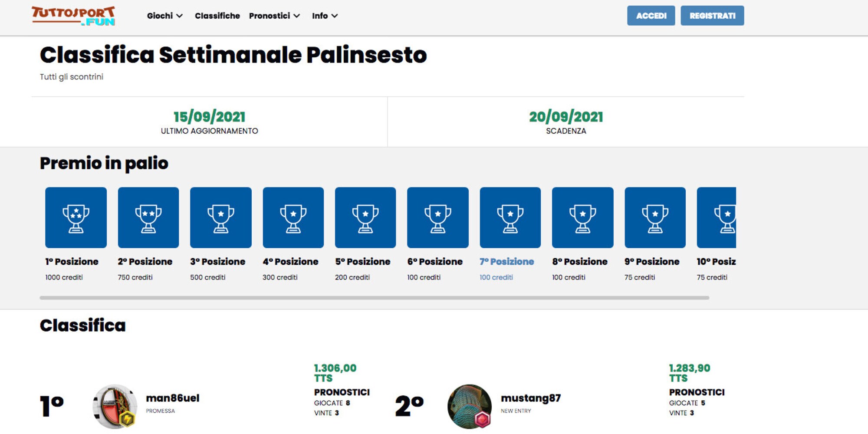Click the Tuttosport.fun logo
The width and height of the screenshot is (868, 434).
73,16
